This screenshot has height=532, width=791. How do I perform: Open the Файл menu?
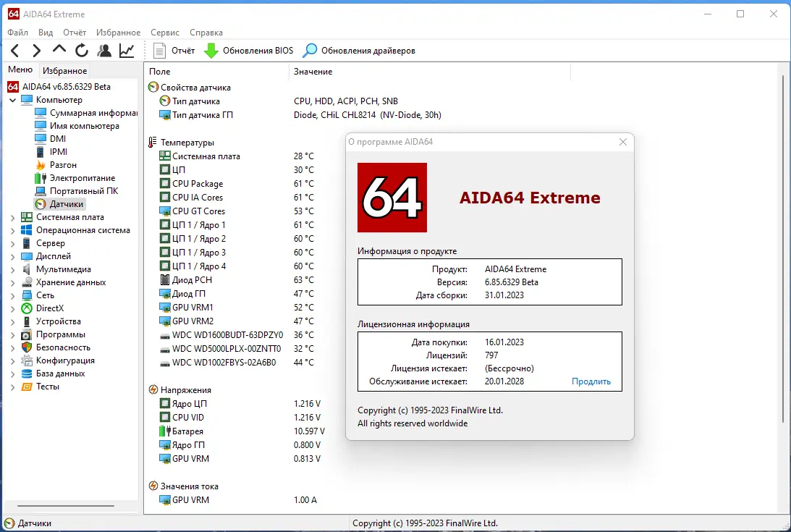(x=17, y=33)
